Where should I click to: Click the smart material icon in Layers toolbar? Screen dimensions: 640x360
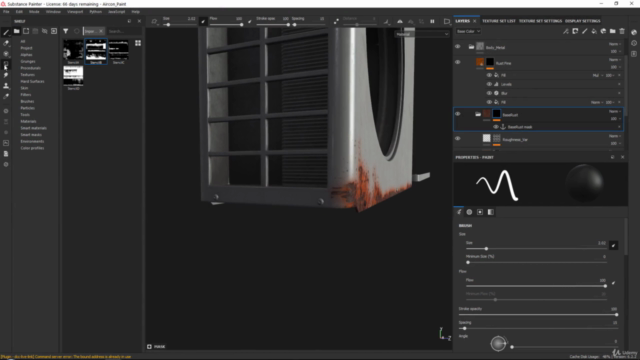[x=603, y=31]
